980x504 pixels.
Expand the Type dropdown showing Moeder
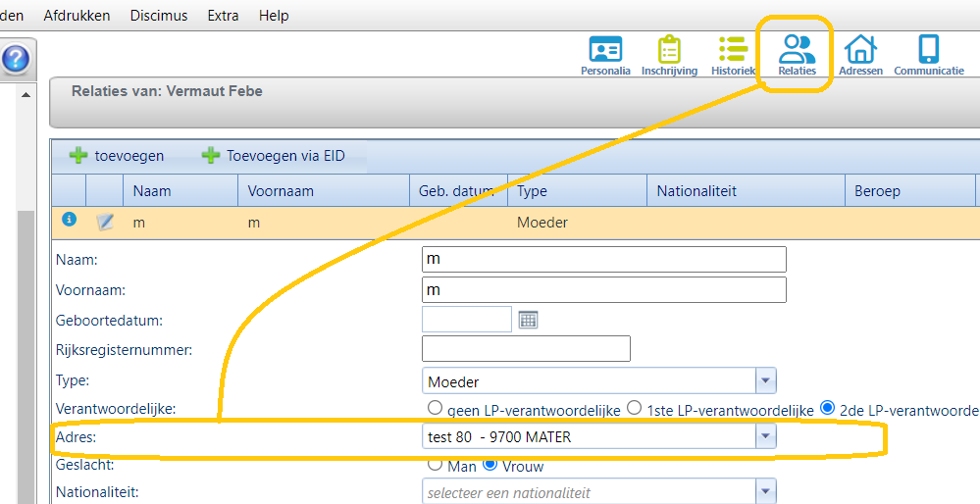click(x=765, y=381)
